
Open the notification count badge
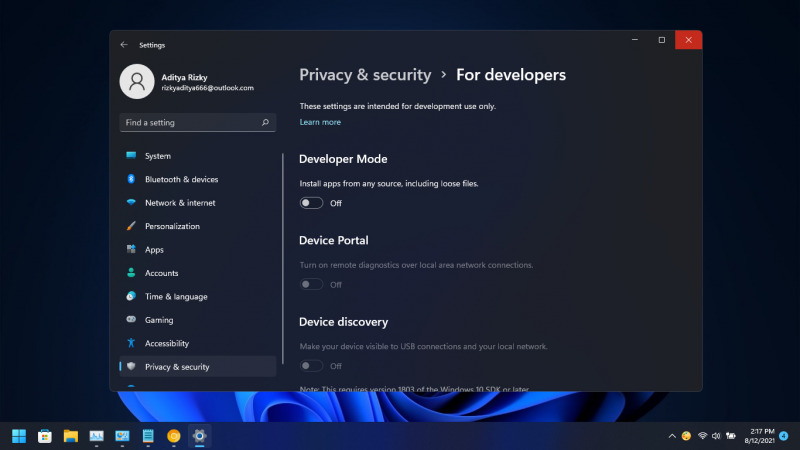[784, 436]
